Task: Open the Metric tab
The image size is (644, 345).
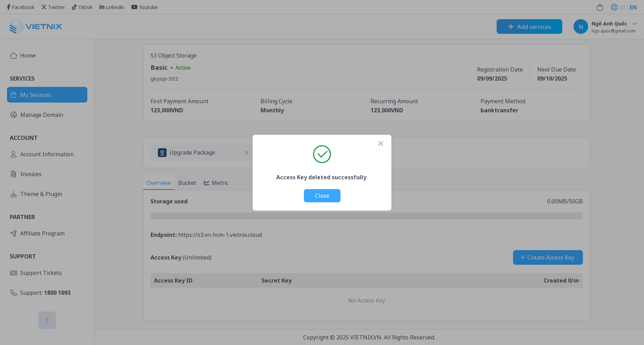Action: point(220,182)
